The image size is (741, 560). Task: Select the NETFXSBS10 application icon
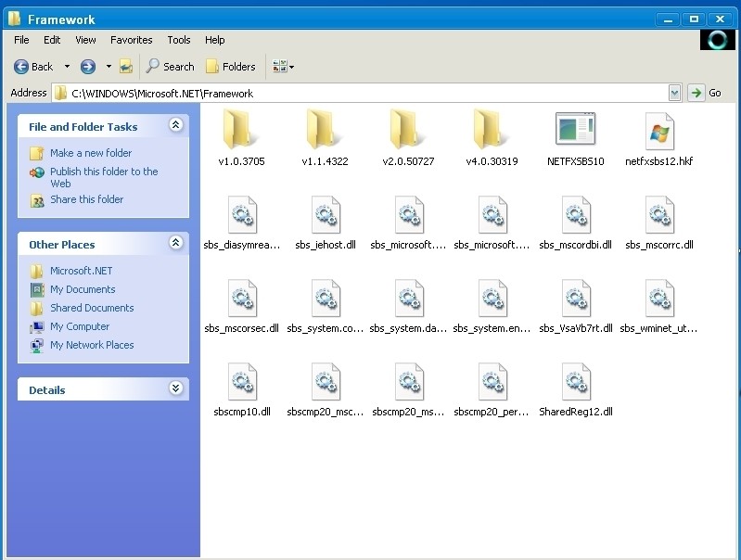pyautogui.click(x=575, y=131)
